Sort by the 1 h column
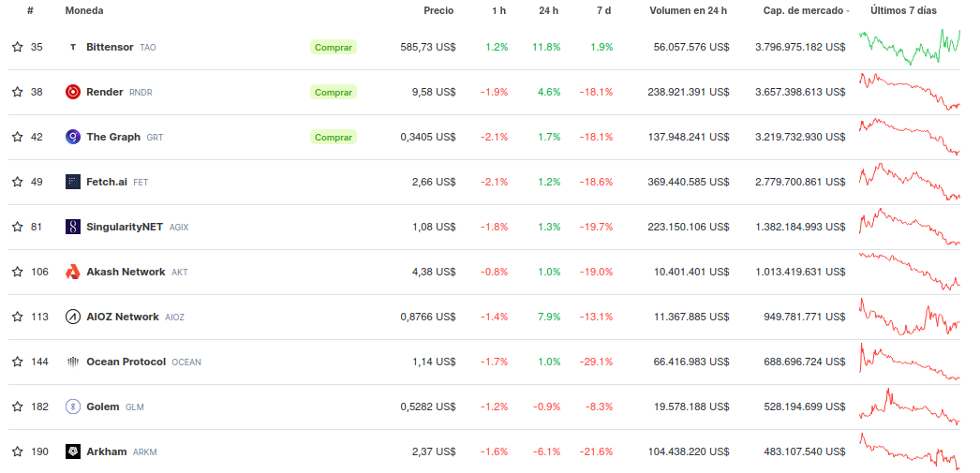Image resolution: width=980 pixels, height=473 pixels. coord(498,10)
